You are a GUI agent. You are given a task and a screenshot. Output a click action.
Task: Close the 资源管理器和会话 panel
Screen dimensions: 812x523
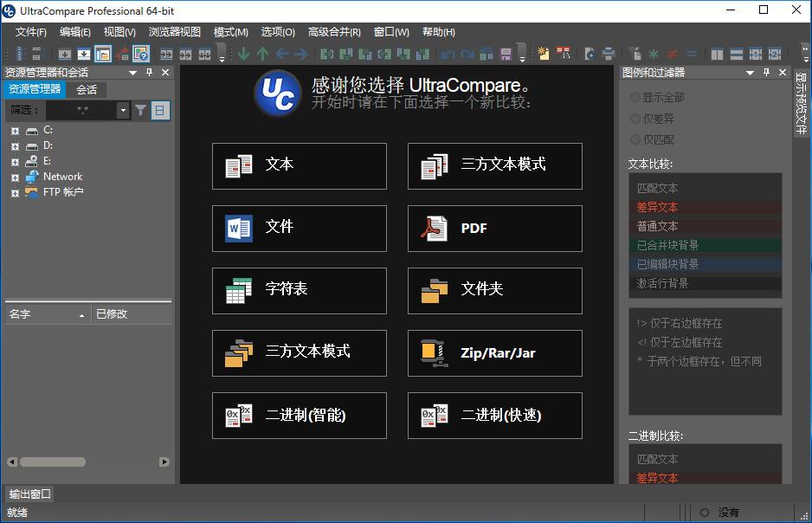(x=164, y=73)
